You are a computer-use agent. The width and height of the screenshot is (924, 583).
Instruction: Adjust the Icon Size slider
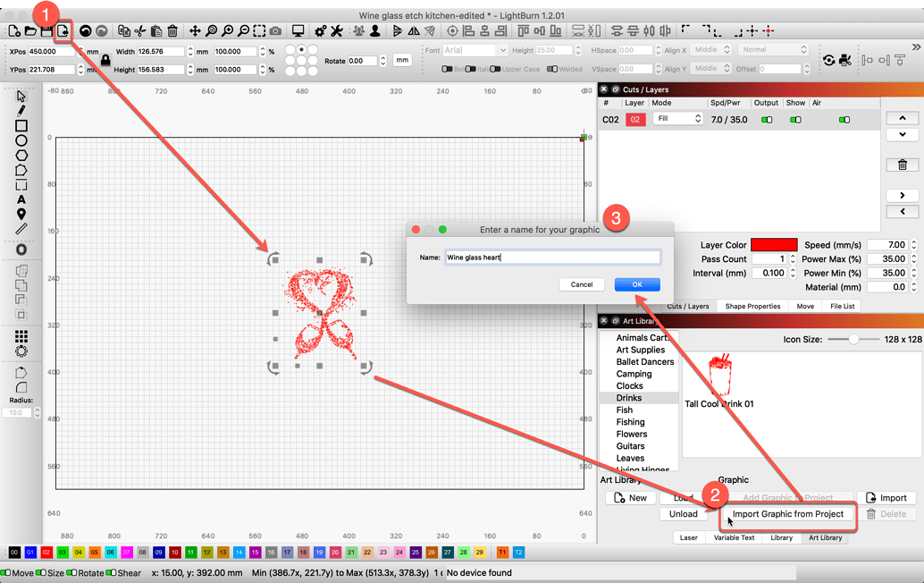pos(853,340)
